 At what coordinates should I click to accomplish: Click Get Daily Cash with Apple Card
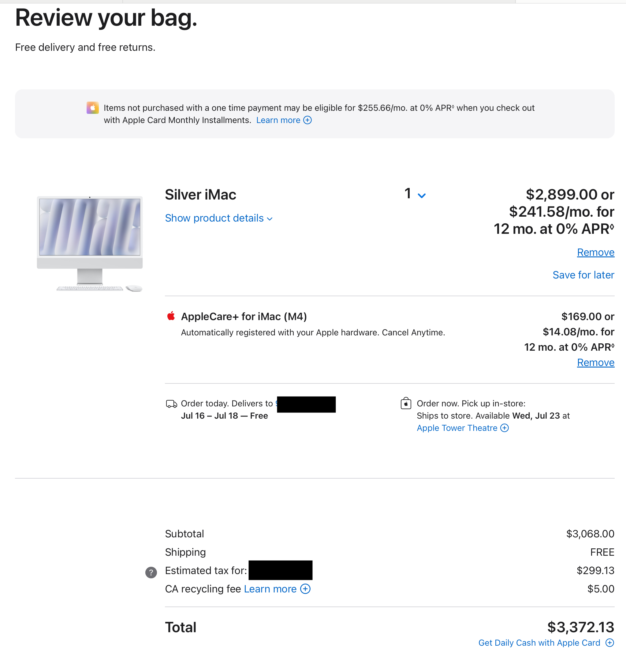tap(539, 643)
